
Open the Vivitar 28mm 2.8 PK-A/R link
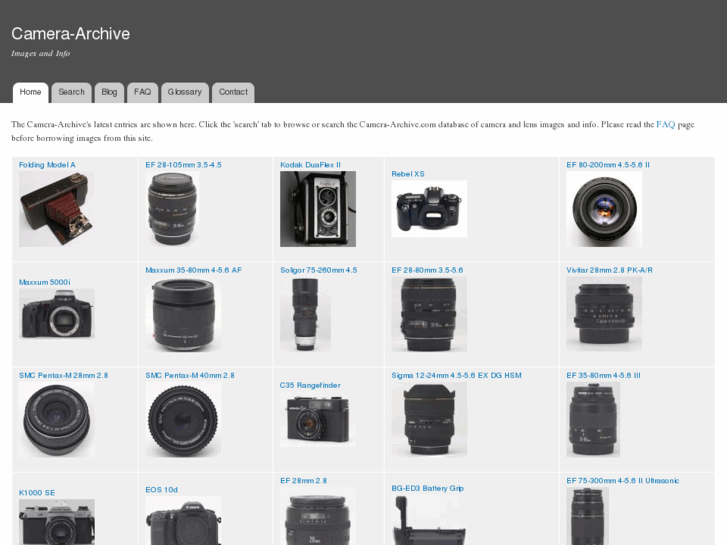(x=609, y=270)
